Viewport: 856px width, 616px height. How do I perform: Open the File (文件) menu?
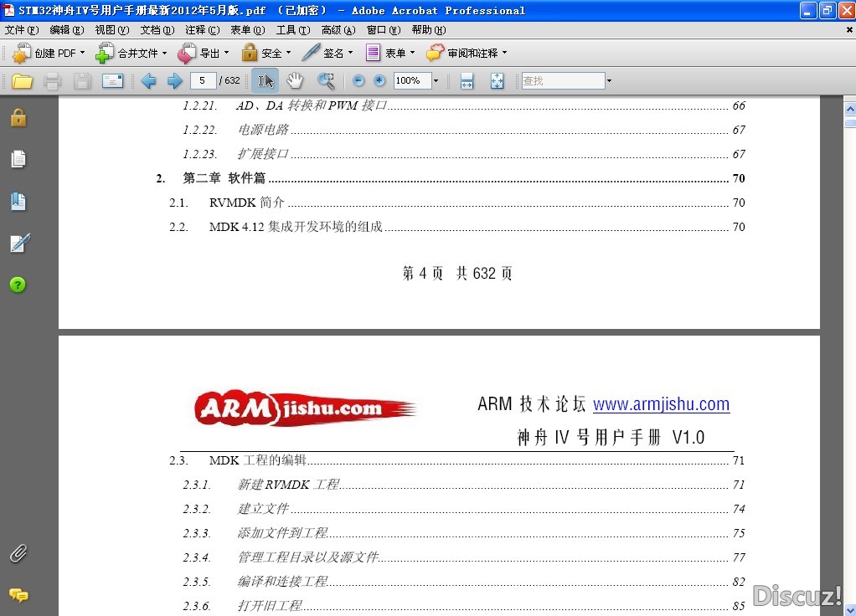[22, 30]
